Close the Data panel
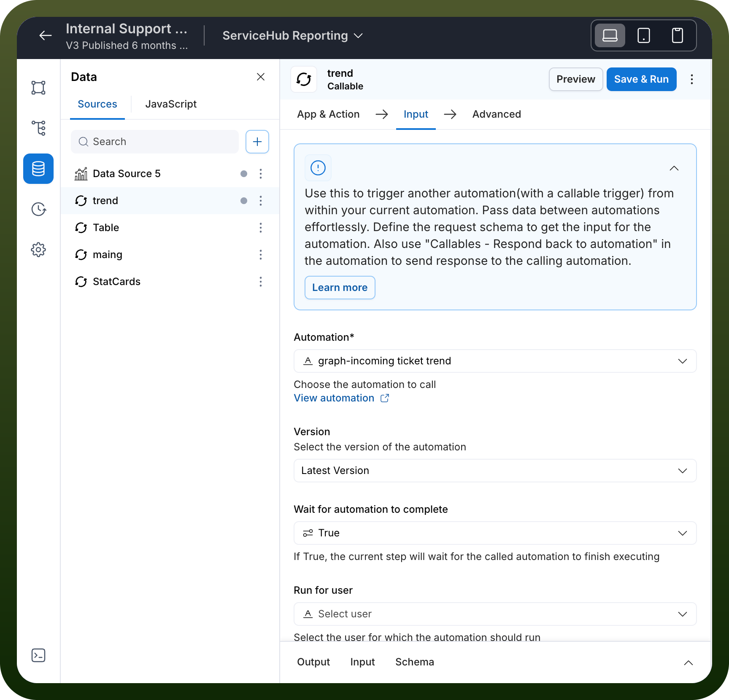 click(x=261, y=77)
